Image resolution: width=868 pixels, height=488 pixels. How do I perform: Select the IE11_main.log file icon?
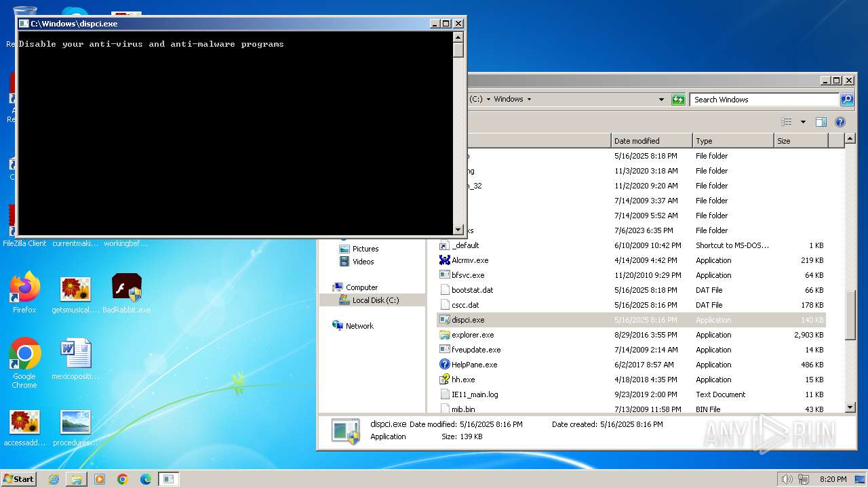coord(445,394)
